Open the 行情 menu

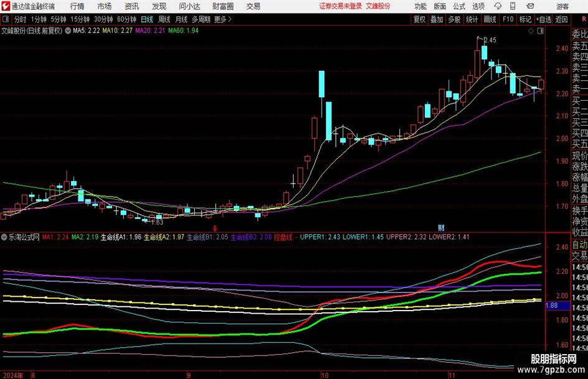(77, 6)
